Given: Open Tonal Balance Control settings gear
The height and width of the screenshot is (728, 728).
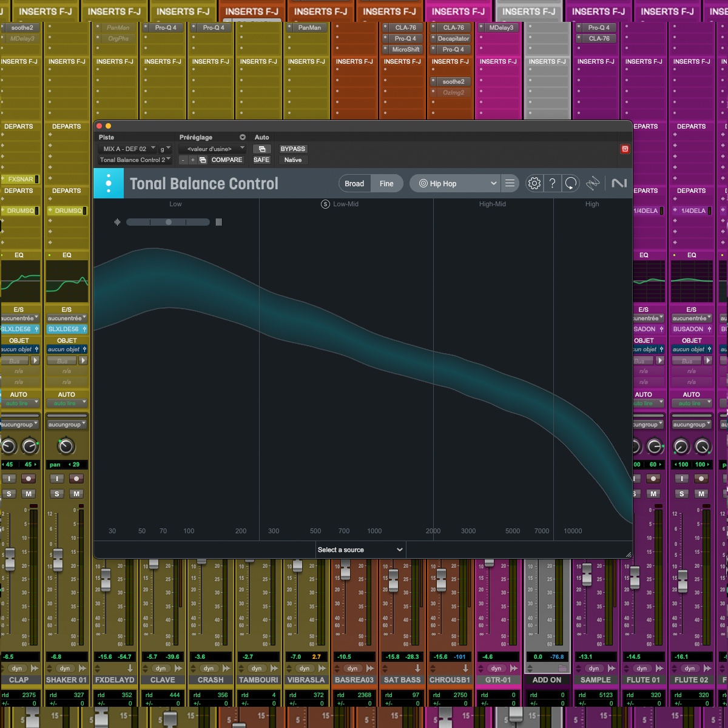Looking at the screenshot, I should 534,183.
